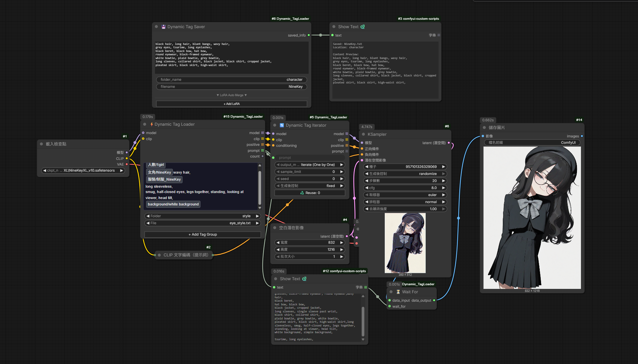Click the snake icon on top Show Text node

[363, 27]
